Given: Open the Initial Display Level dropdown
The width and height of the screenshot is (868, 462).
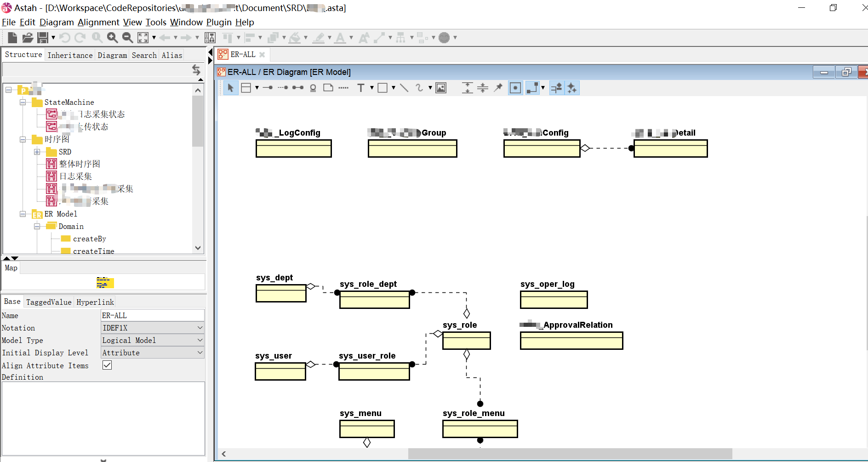Looking at the screenshot, I should pyautogui.click(x=153, y=353).
